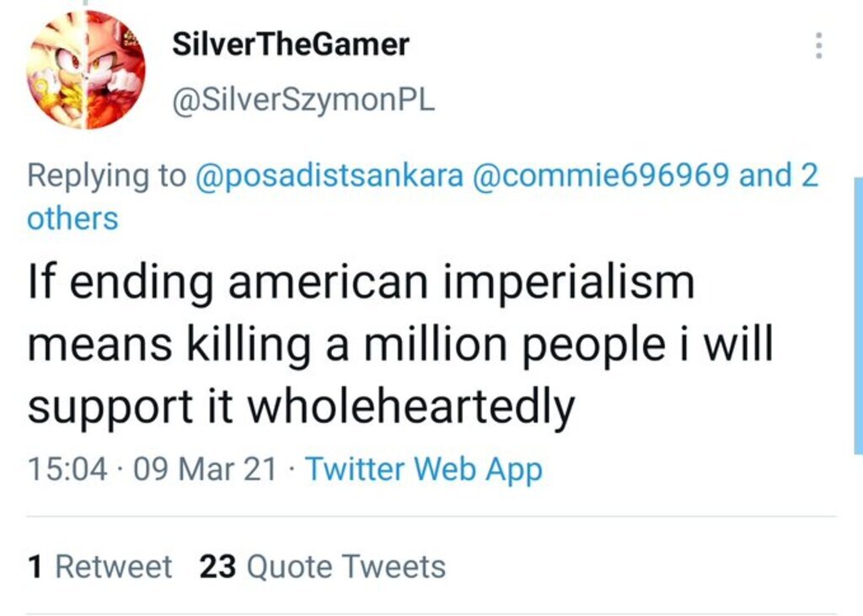Click the 15:04 tweet timestamp
The height and width of the screenshot is (616, 863).
(67, 469)
